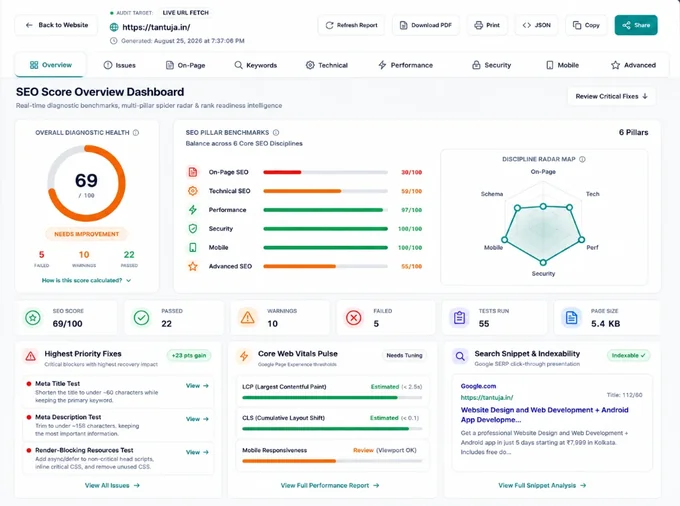Image resolution: width=680 pixels, height=506 pixels.
Task: Click the Needs Tuning badge
Action: point(404,356)
